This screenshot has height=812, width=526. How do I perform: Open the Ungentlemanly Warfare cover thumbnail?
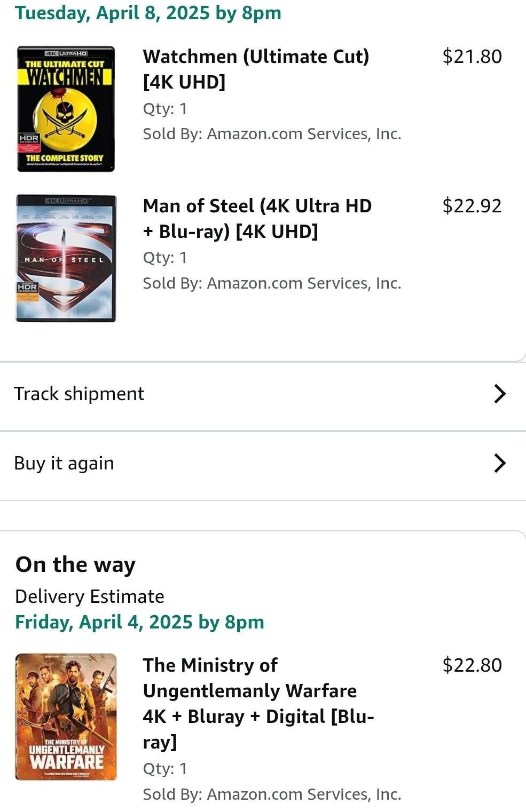[66, 717]
